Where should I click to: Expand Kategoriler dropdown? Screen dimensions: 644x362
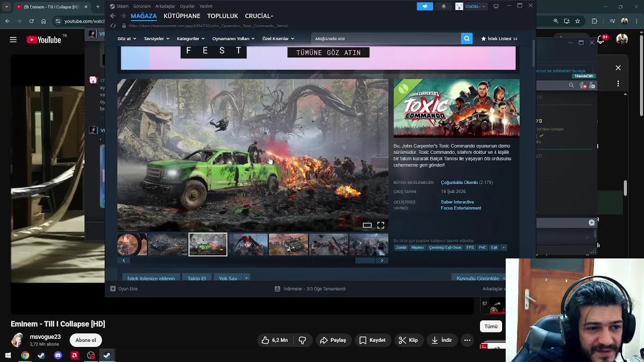click(x=191, y=39)
